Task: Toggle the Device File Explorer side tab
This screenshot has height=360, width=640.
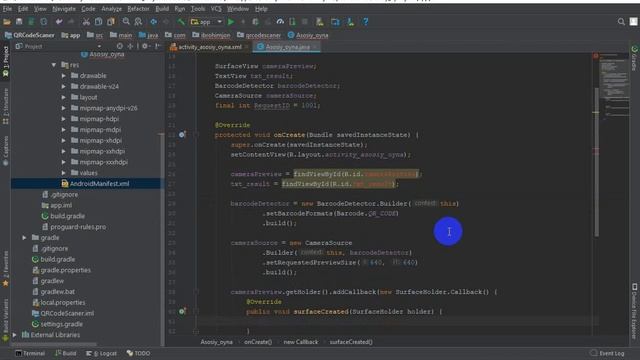Action: 634,311
